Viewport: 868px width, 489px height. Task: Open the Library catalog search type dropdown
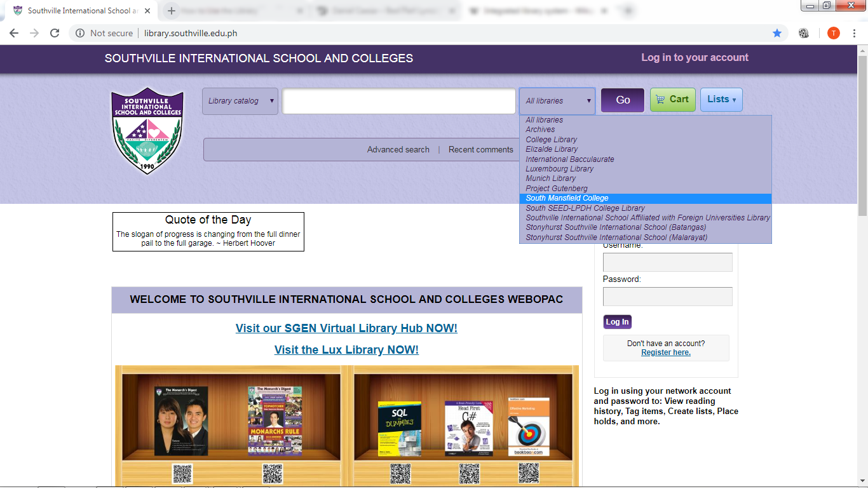tap(240, 101)
